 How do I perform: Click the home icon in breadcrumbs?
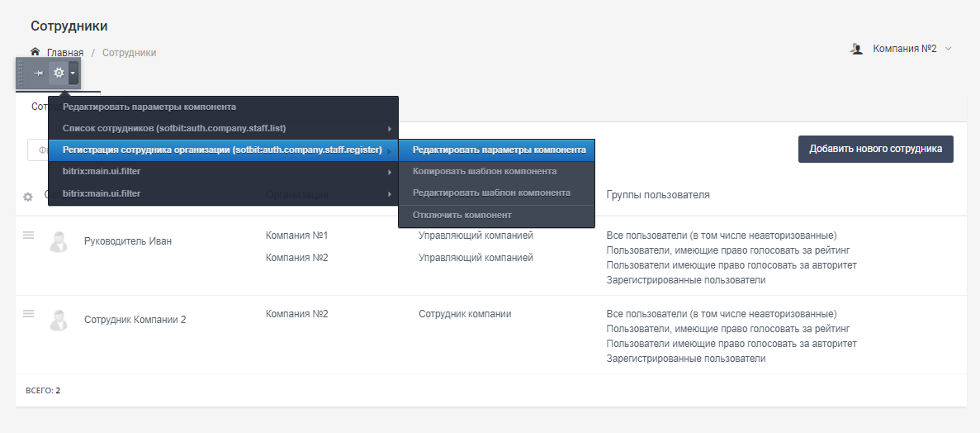[x=35, y=52]
